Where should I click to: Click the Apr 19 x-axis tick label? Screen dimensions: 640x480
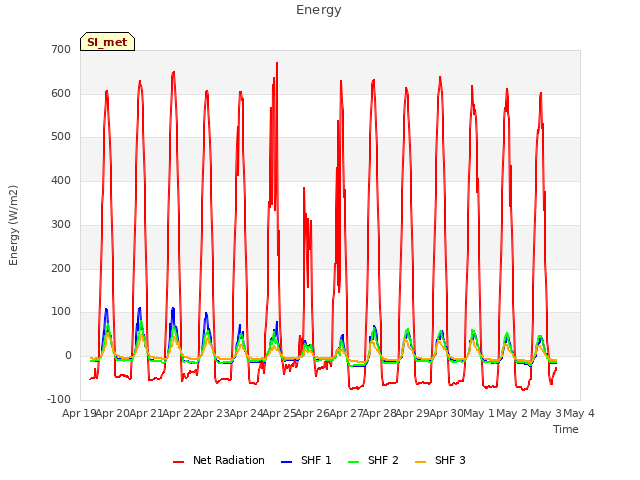[x=79, y=413]
